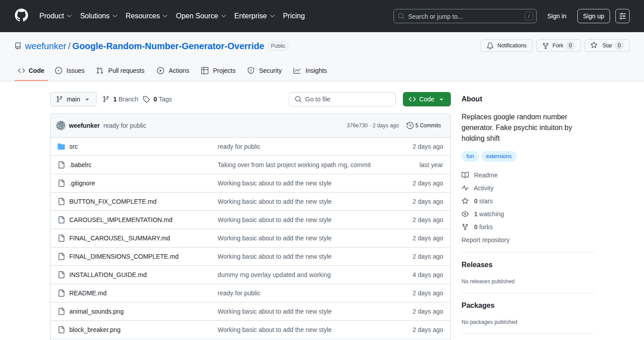Click the magnifier icon in the Go to file box
Image resolution: width=644 pixels, height=340 pixels.
298,99
